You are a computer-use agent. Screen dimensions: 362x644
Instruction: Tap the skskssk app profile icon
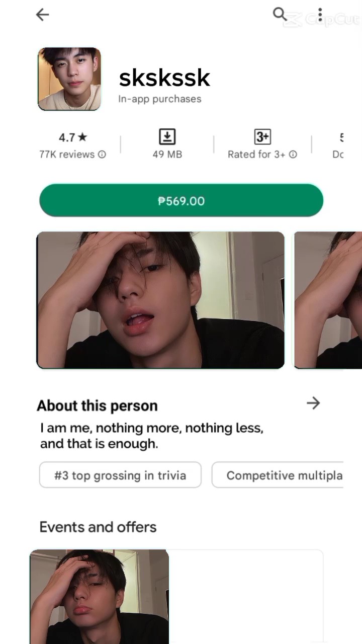[x=69, y=79]
